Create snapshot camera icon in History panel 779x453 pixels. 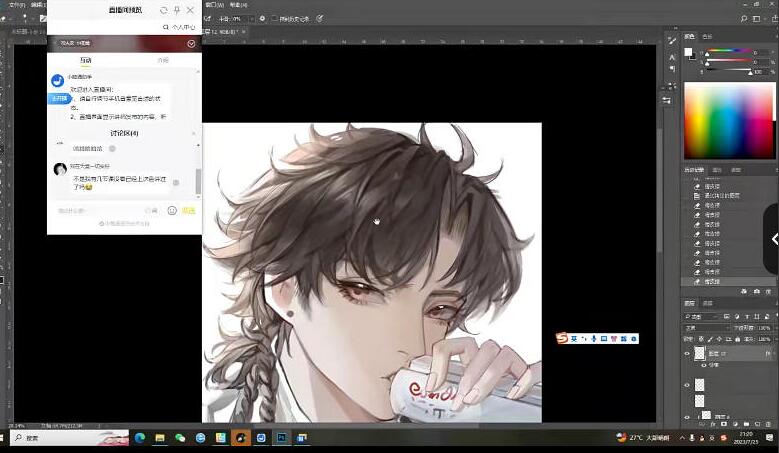[x=757, y=292]
